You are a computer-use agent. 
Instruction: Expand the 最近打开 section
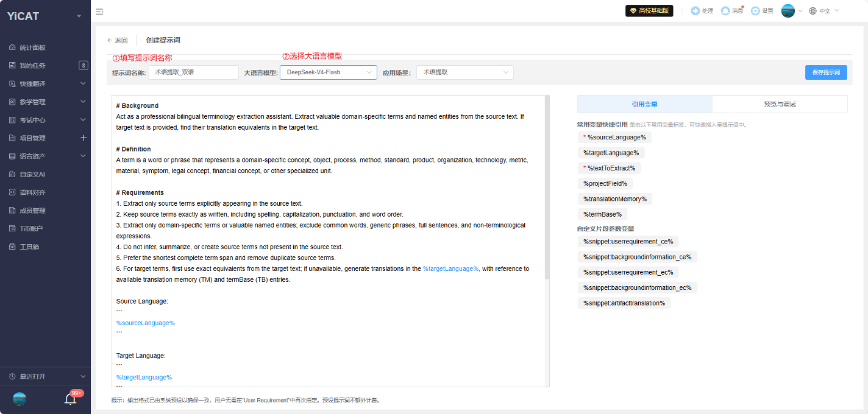45,376
